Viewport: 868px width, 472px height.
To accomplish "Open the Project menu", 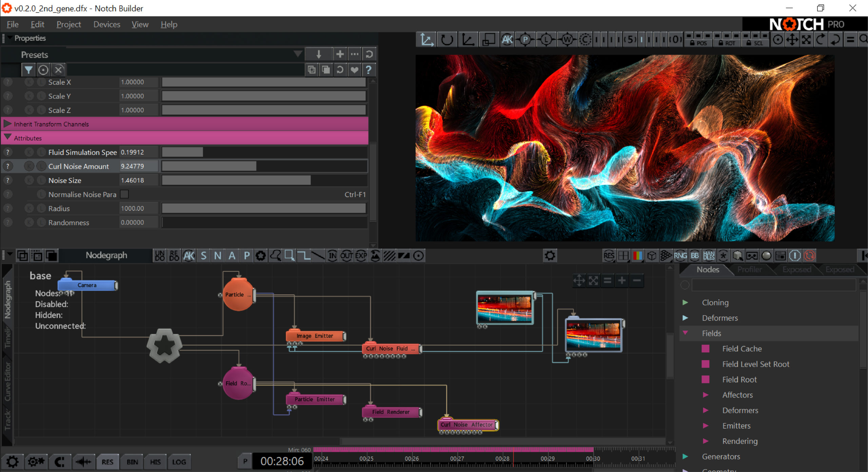I will tap(68, 24).
